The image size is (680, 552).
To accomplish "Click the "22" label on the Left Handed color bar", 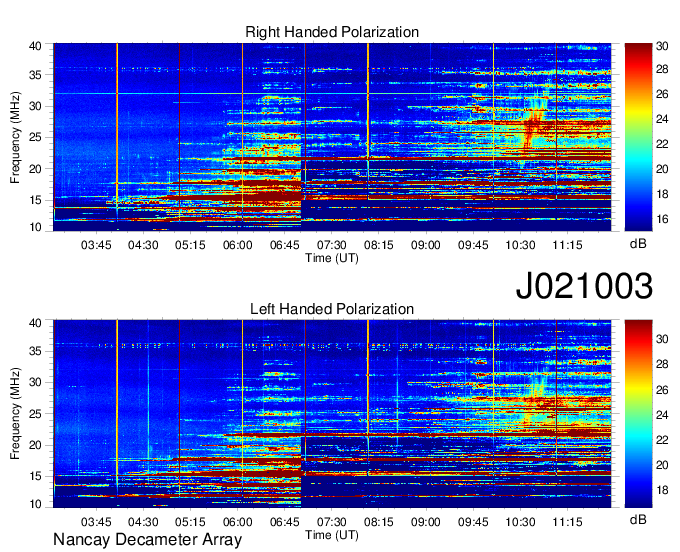I will 662,440.
